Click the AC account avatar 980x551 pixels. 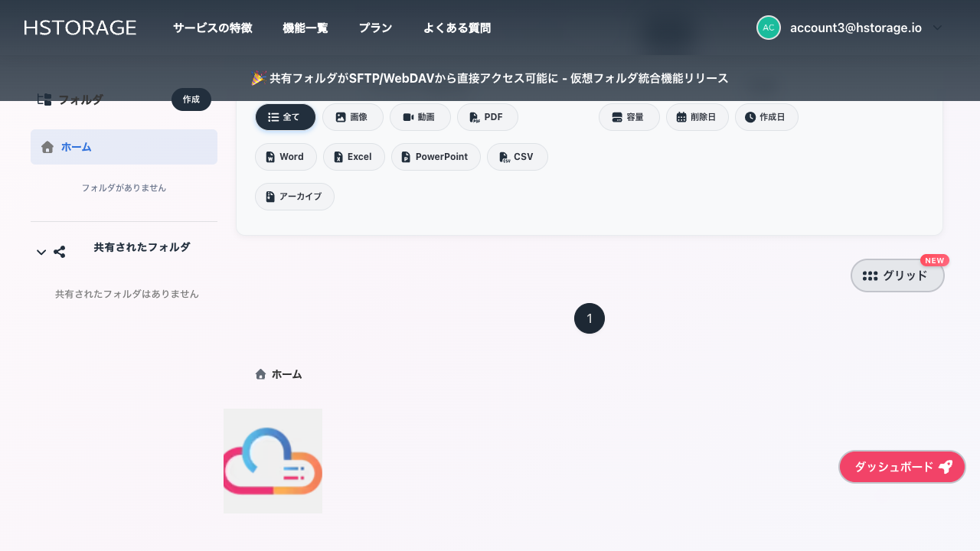769,28
